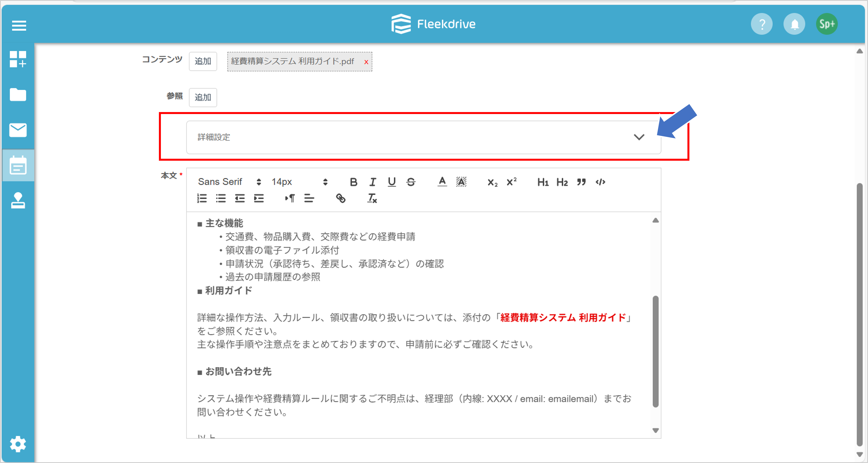The width and height of the screenshot is (868, 463).
Task: Toggle italic formatting
Action: coord(372,182)
